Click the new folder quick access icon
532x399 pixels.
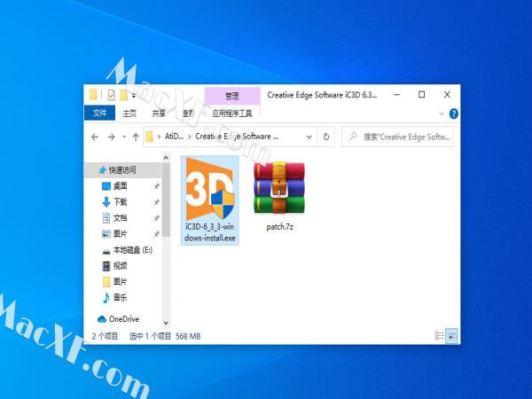tap(124, 95)
